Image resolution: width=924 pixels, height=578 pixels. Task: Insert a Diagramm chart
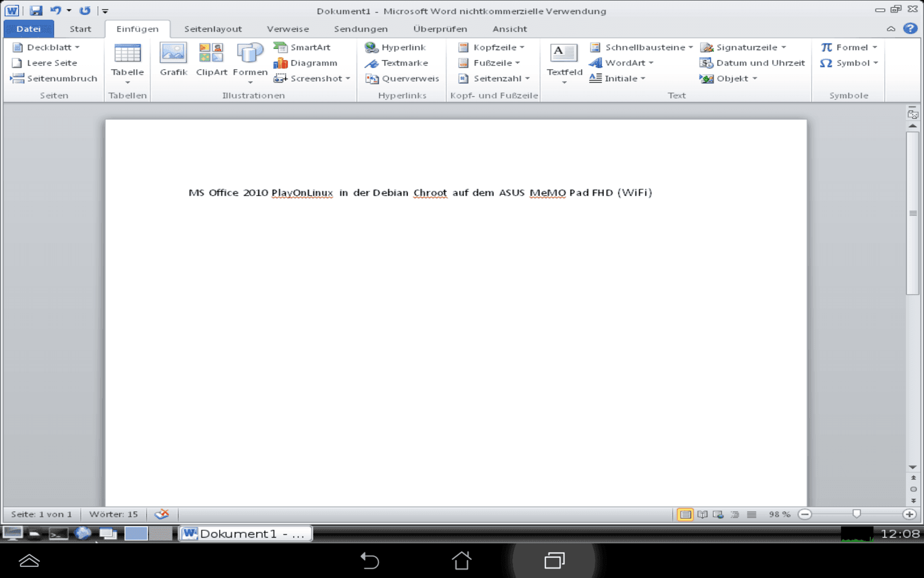pyautogui.click(x=305, y=63)
